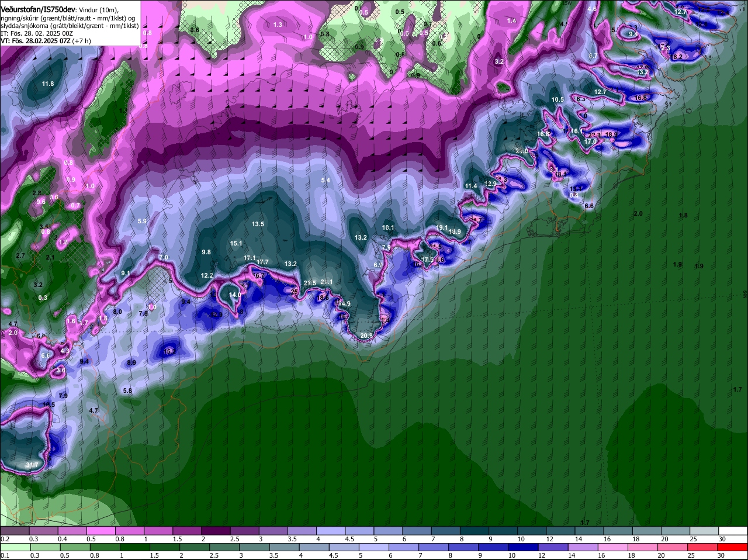Click the map value 10.1
This screenshot has width=748, height=560.
coord(388,227)
